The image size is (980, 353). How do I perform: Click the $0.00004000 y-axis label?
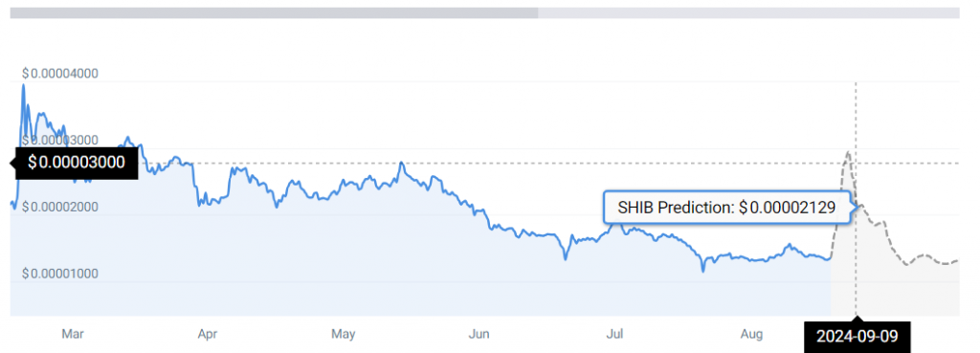[60, 74]
